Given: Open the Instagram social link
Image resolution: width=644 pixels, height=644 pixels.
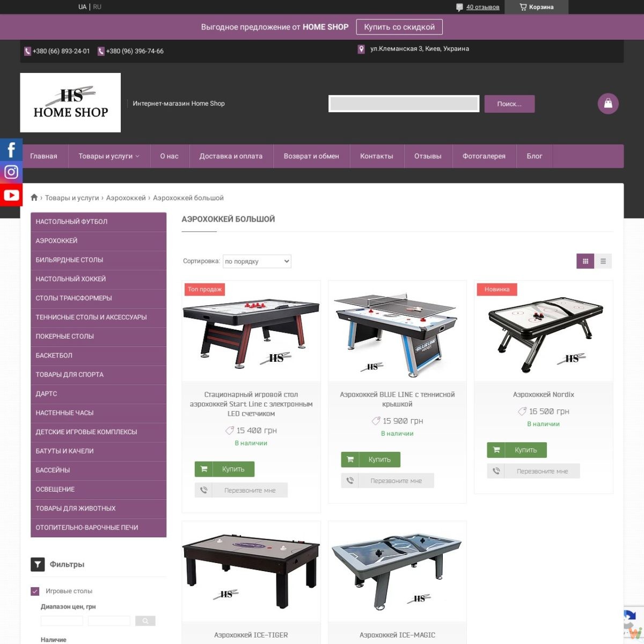Looking at the screenshot, I should point(11,172).
